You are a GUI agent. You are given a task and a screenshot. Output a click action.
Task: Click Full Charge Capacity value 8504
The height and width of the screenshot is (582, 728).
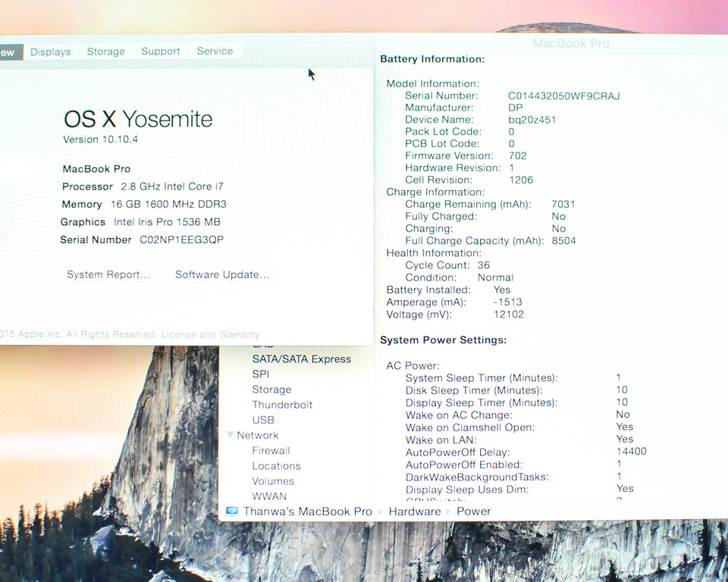[x=563, y=241]
